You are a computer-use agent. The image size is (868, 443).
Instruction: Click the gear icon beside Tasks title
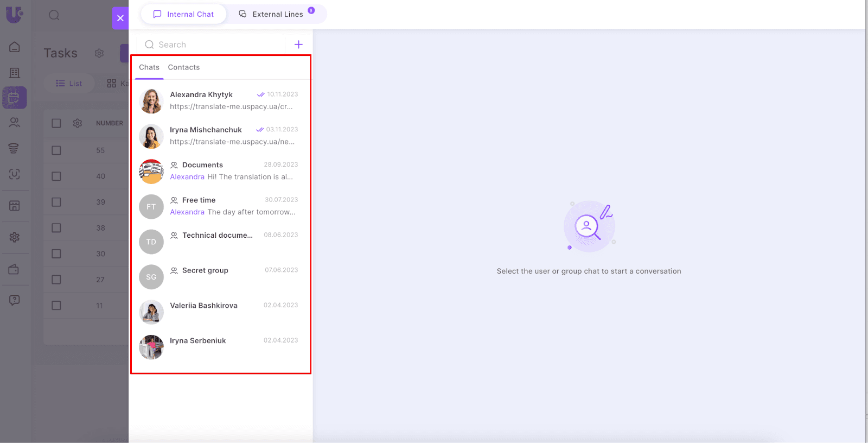pos(99,53)
